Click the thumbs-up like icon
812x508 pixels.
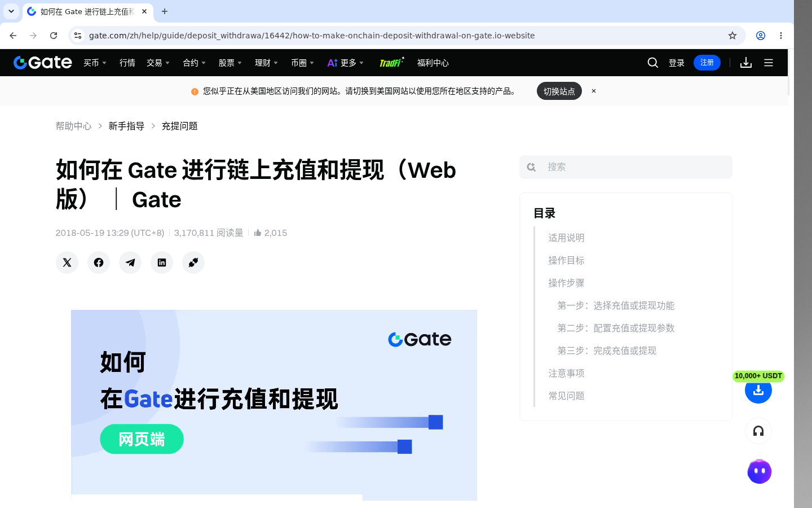click(x=258, y=233)
